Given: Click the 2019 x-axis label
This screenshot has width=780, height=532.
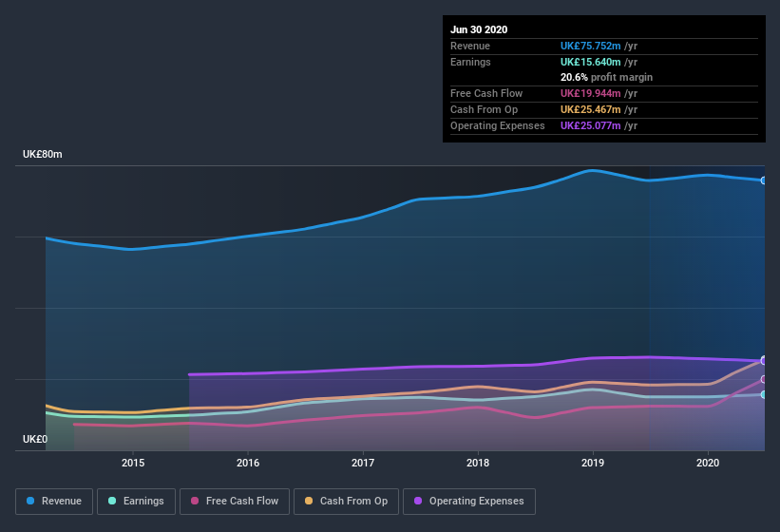Looking at the screenshot, I should [x=593, y=463].
